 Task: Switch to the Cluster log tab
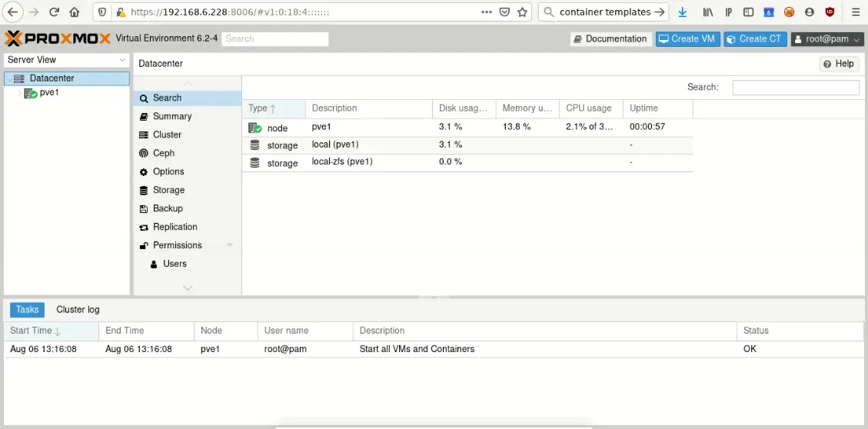pyautogui.click(x=78, y=310)
